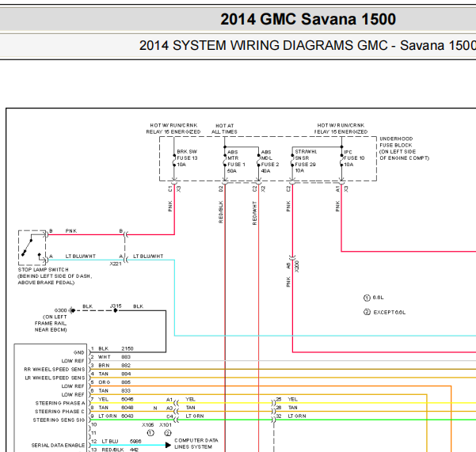Click circuit number '833' on pin 6

click(126, 391)
